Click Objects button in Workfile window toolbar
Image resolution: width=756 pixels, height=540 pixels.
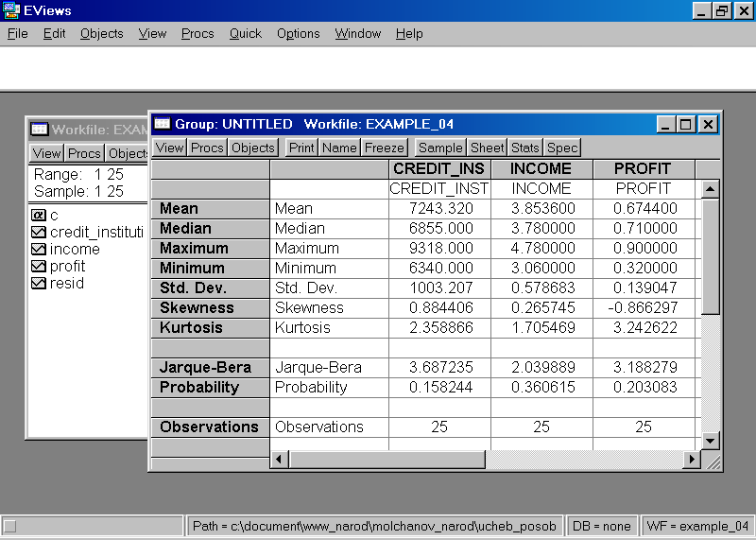[128, 153]
